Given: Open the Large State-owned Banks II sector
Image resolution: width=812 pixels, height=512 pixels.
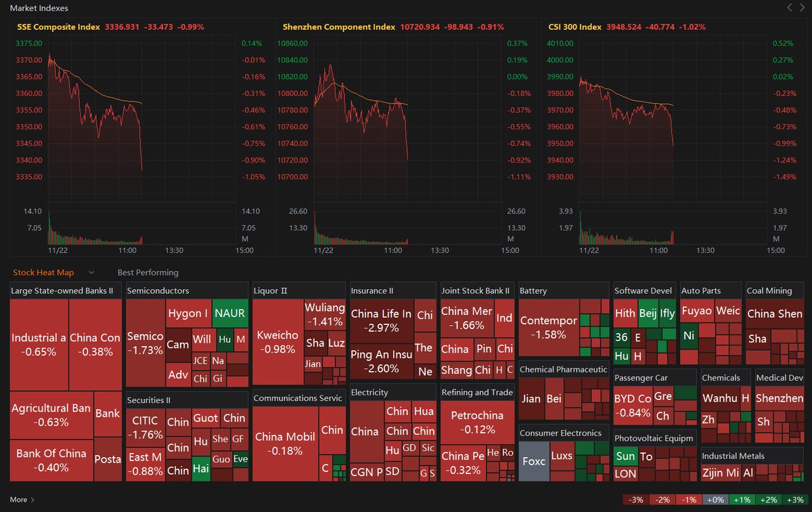Looking at the screenshot, I should coord(66,291).
